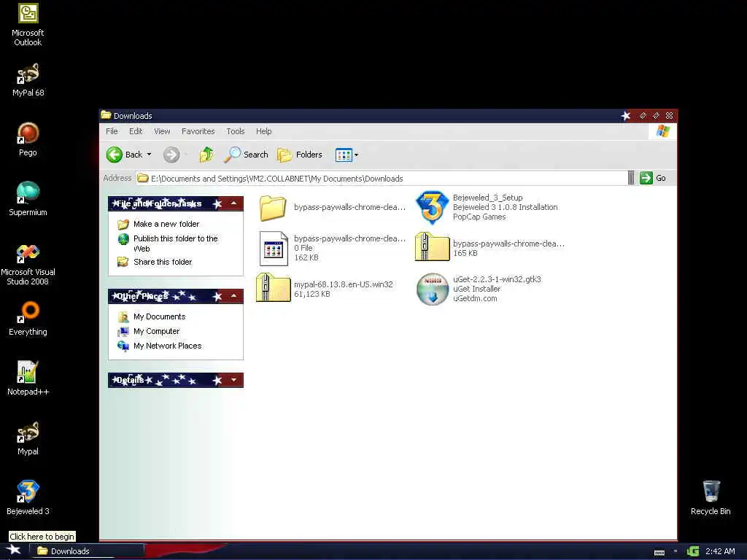Viewport: 747px width, 560px height.
Task: Open the Address bar dropdown
Action: coord(631,178)
